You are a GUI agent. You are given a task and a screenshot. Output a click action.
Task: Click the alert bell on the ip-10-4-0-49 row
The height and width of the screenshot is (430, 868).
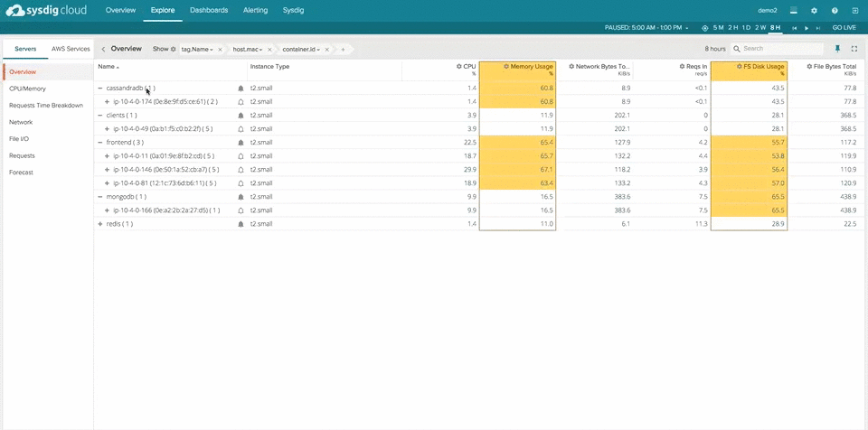pyautogui.click(x=241, y=129)
